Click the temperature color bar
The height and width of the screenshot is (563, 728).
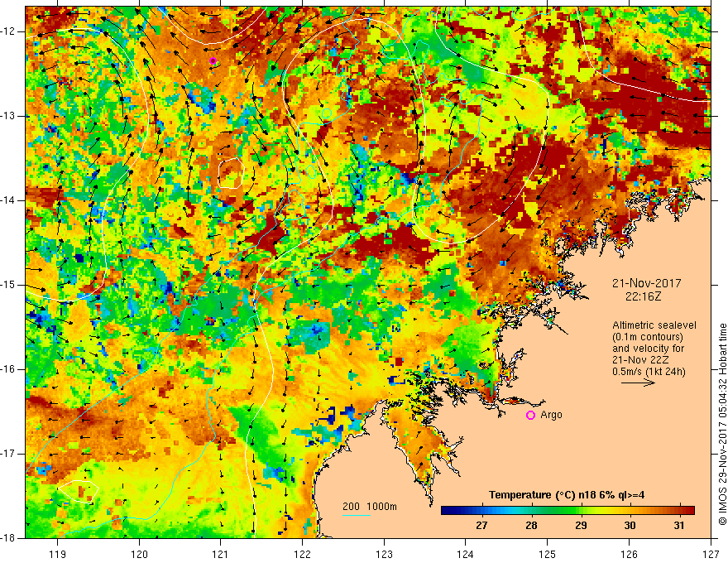click(x=568, y=510)
